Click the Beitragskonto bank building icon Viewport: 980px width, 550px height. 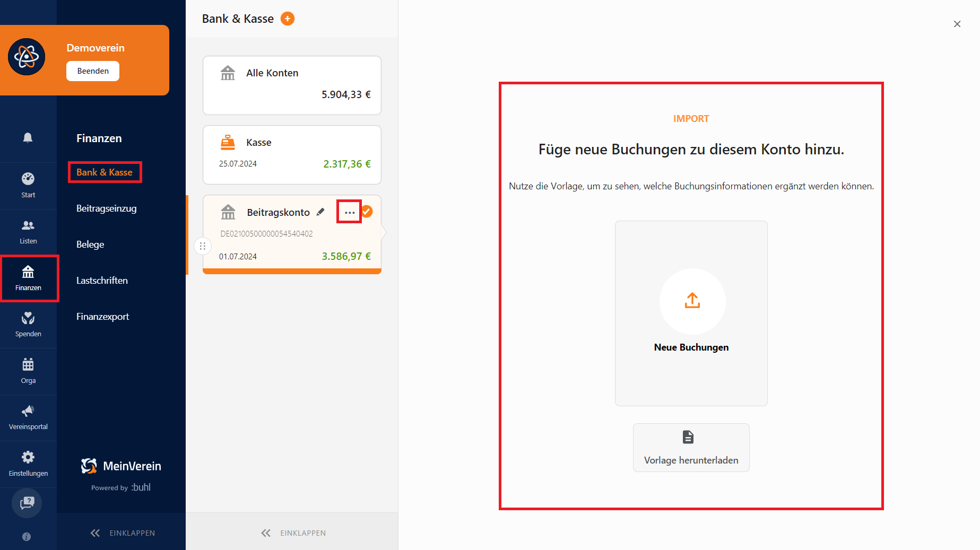pos(228,212)
